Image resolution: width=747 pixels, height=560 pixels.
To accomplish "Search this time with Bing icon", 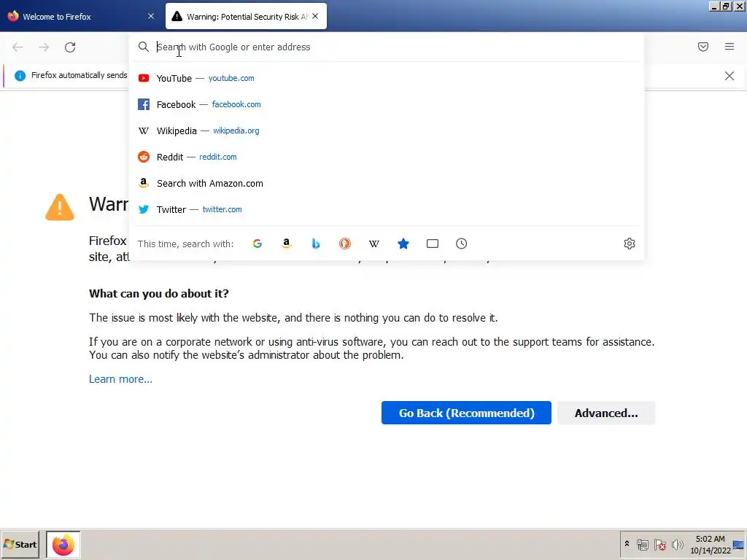I will pyautogui.click(x=316, y=244).
